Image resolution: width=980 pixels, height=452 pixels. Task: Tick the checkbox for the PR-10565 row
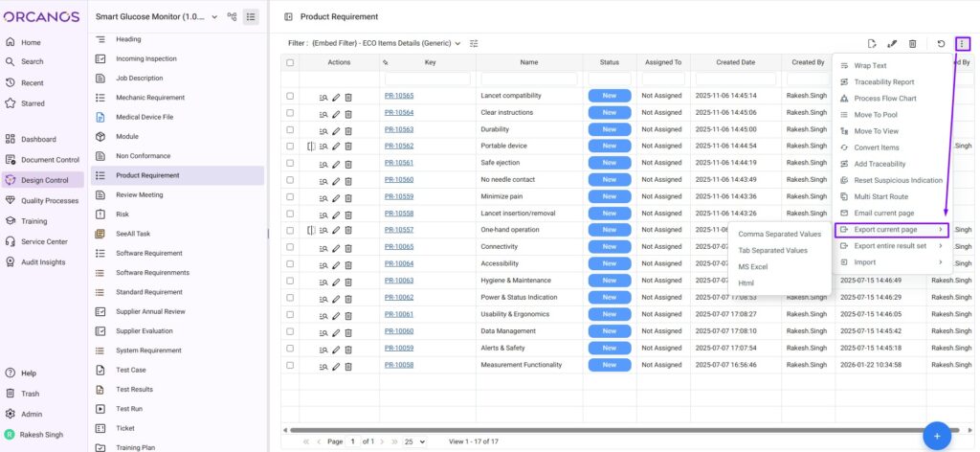point(290,96)
